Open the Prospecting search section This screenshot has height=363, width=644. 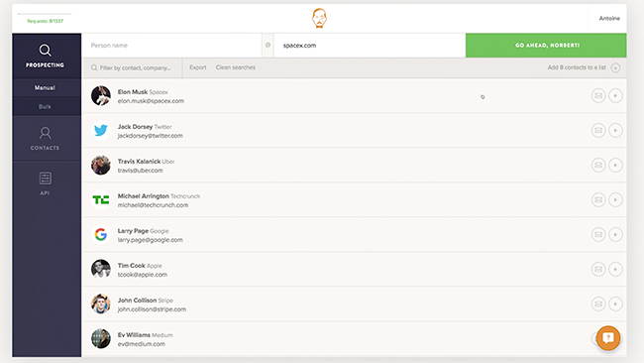pyautogui.click(x=46, y=56)
